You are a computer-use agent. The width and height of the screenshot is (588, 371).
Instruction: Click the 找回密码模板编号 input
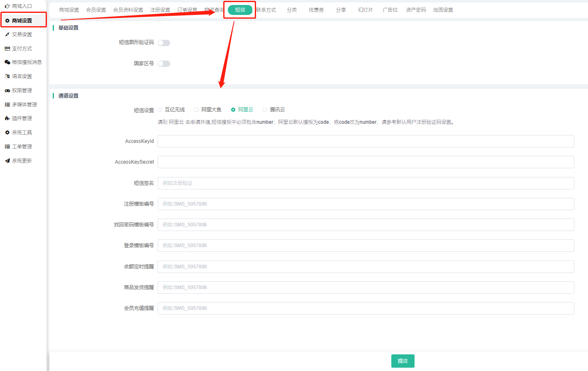pos(366,225)
